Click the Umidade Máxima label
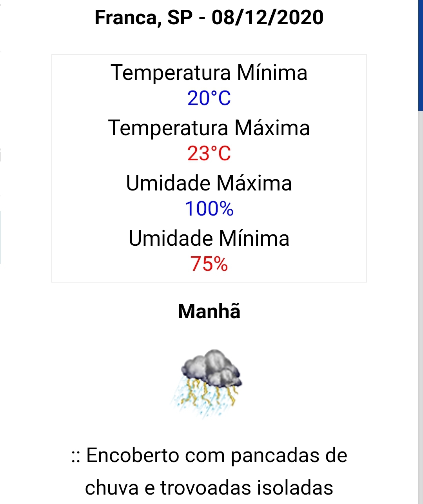 [x=209, y=183]
